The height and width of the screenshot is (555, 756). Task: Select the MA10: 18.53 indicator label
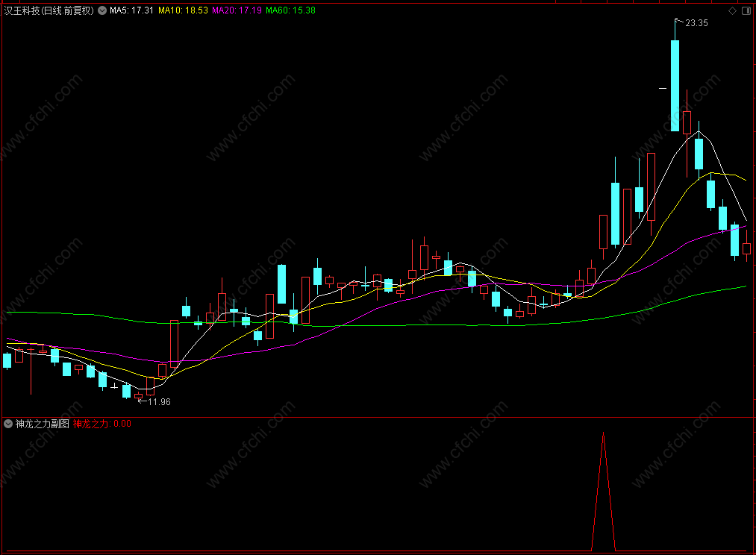point(183,10)
